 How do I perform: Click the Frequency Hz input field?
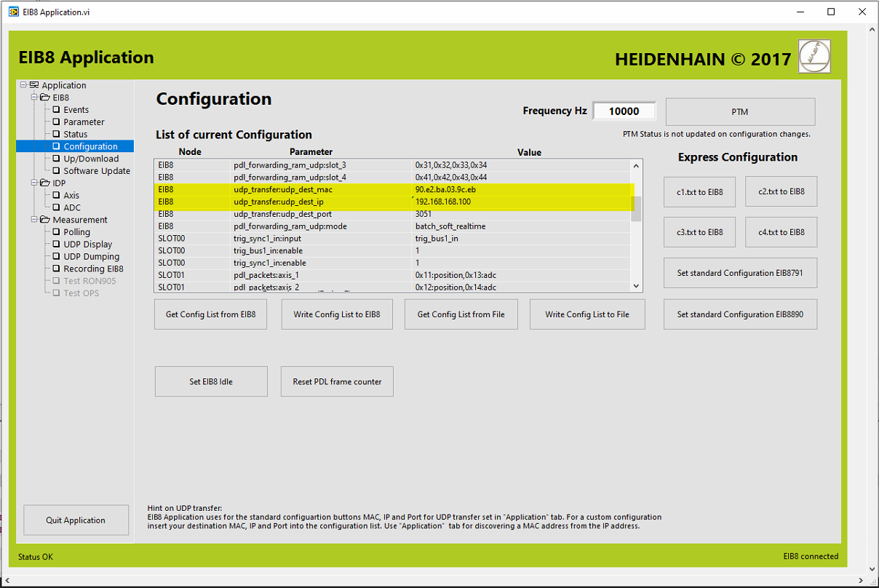624,111
